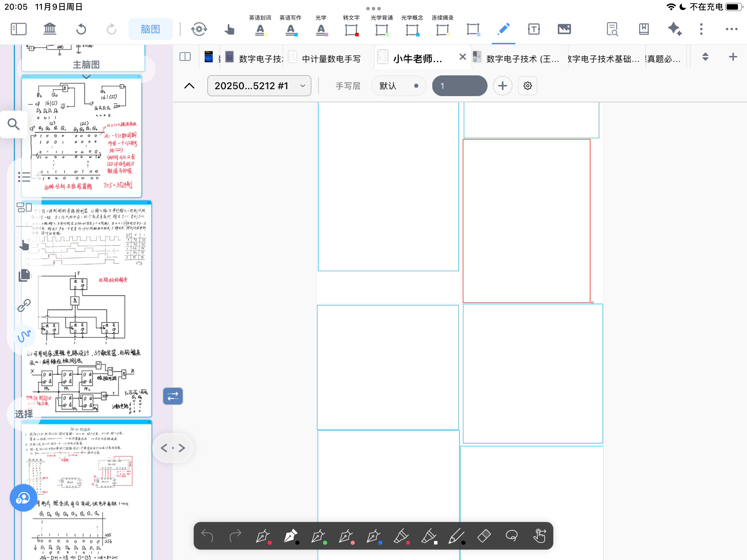Toggle the blue swap panel button
This screenshot has height=560, width=747.
click(173, 396)
